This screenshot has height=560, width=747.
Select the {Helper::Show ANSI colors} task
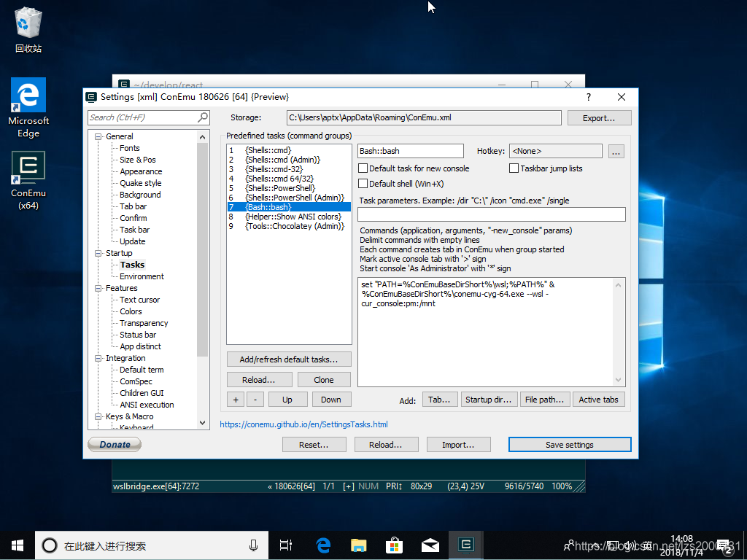point(289,217)
